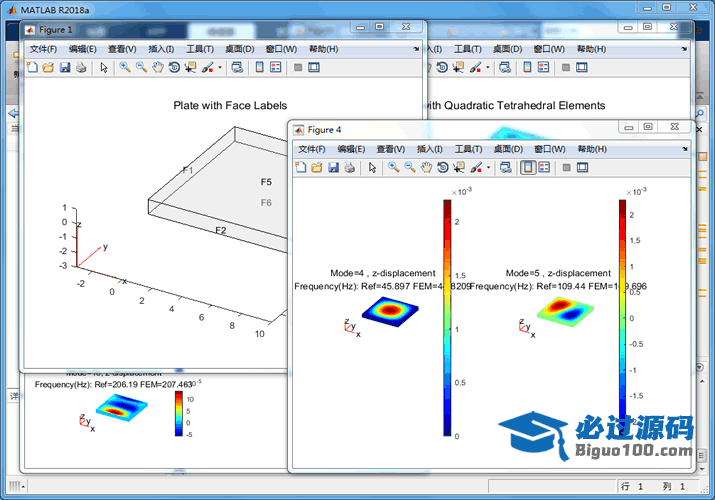Toggle Insert Legend button in Figure 1 toolbar

click(275, 67)
